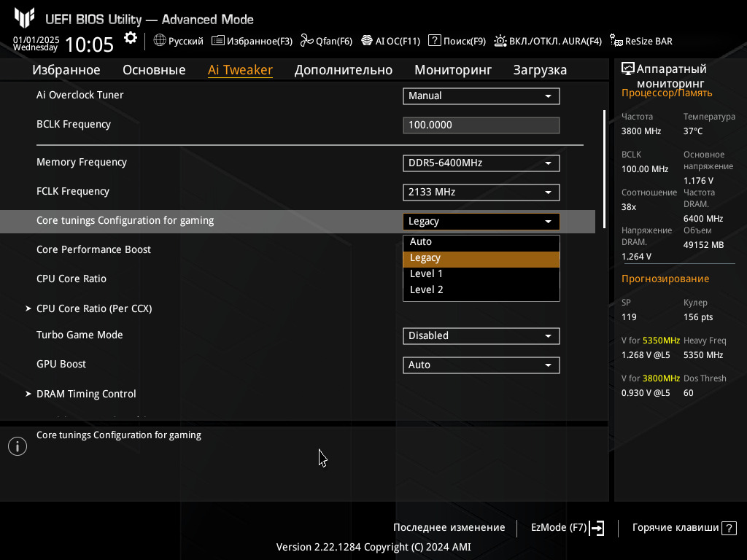The height and width of the screenshot is (560, 747).
Task: Open Qfan(F6) fan control icon
Action: click(x=307, y=41)
